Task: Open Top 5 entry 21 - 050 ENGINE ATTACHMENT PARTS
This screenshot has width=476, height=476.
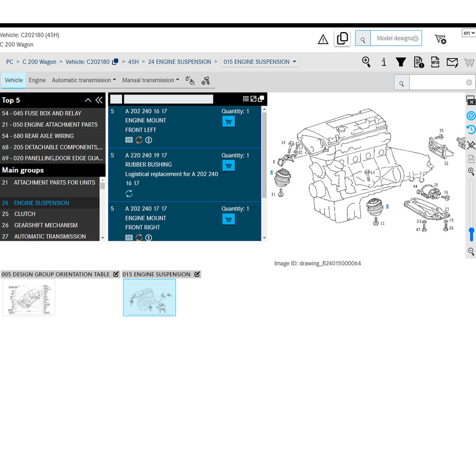Action: pyautogui.click(x=53, y=125)
